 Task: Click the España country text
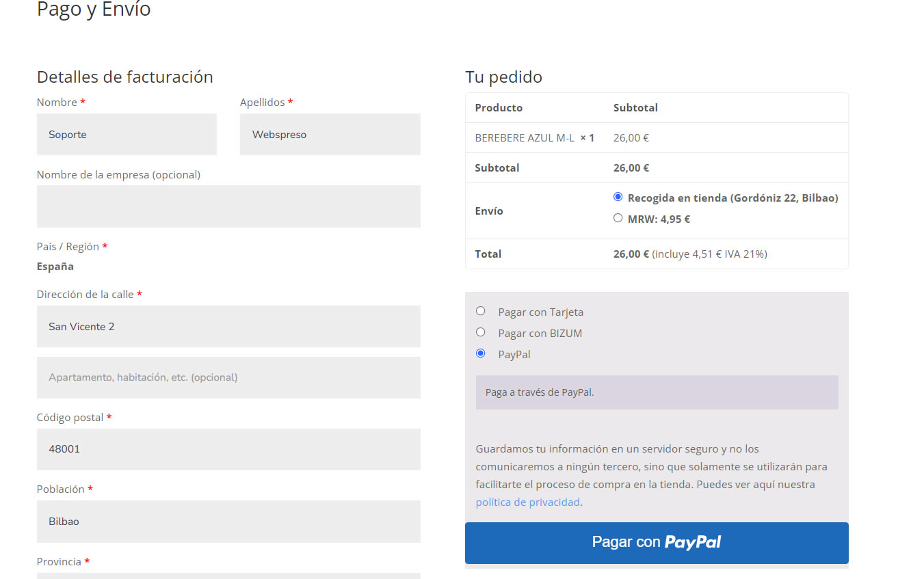(x=55, y=267)
